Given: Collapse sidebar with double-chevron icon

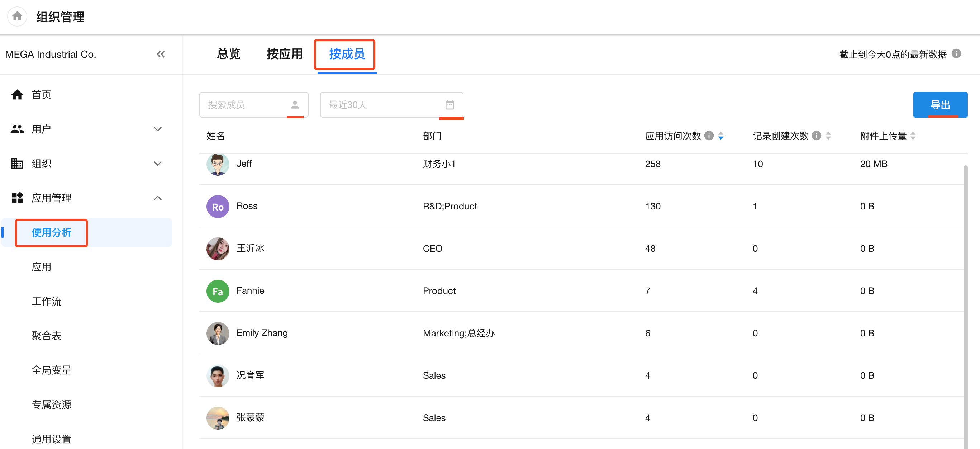Looking at the screenshot, I should click(161, 55).
